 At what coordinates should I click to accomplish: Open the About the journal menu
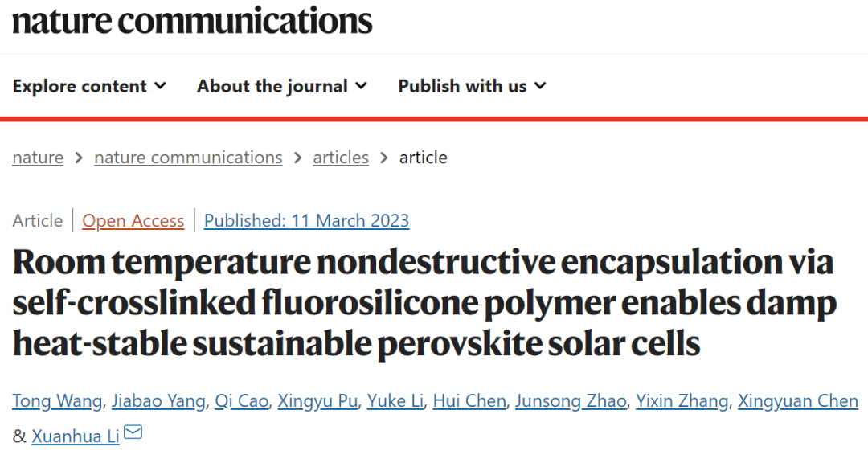pos(282,86)
